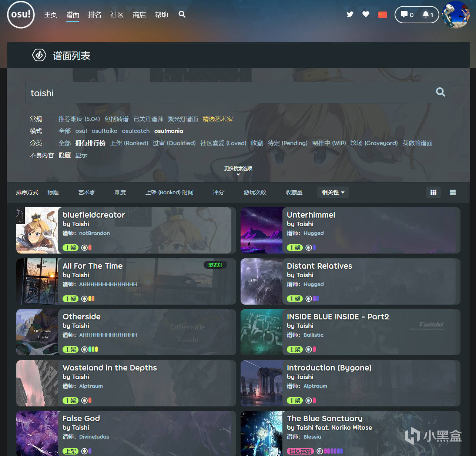Click mania icon on The Blue Sanctuary card
The image size is (476, 456).
[x=320, y=451]
